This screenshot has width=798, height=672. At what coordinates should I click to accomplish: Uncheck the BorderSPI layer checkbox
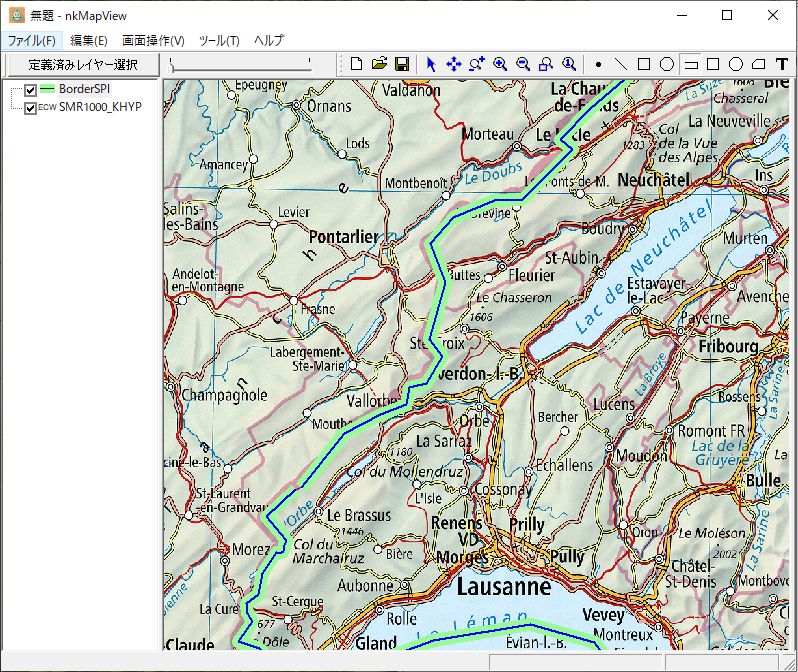pyautogui.click(x=30, y=90)
